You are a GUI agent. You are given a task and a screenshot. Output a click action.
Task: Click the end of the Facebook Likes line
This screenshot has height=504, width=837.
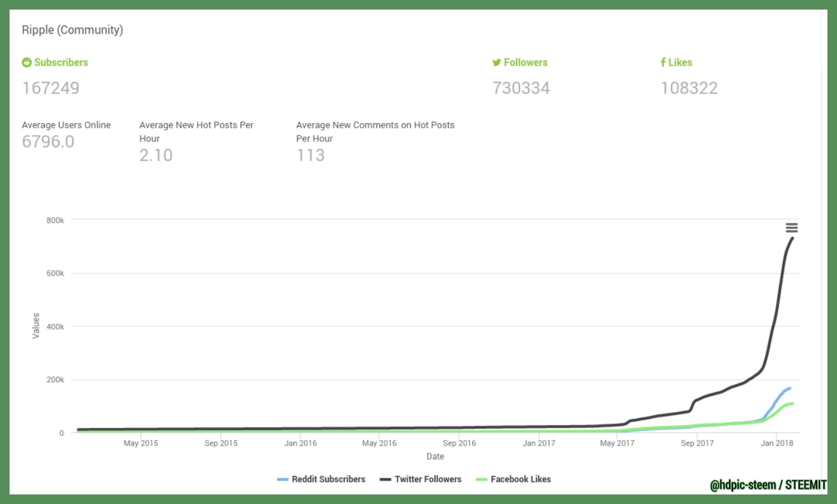(x=793, y=404)
